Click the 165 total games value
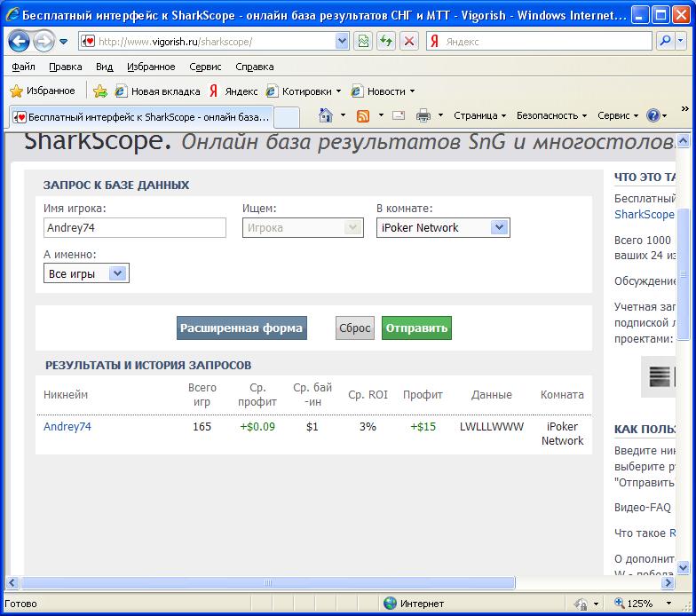Image resolution: width=696 pixels, height=616 pixels. point(202,426)
